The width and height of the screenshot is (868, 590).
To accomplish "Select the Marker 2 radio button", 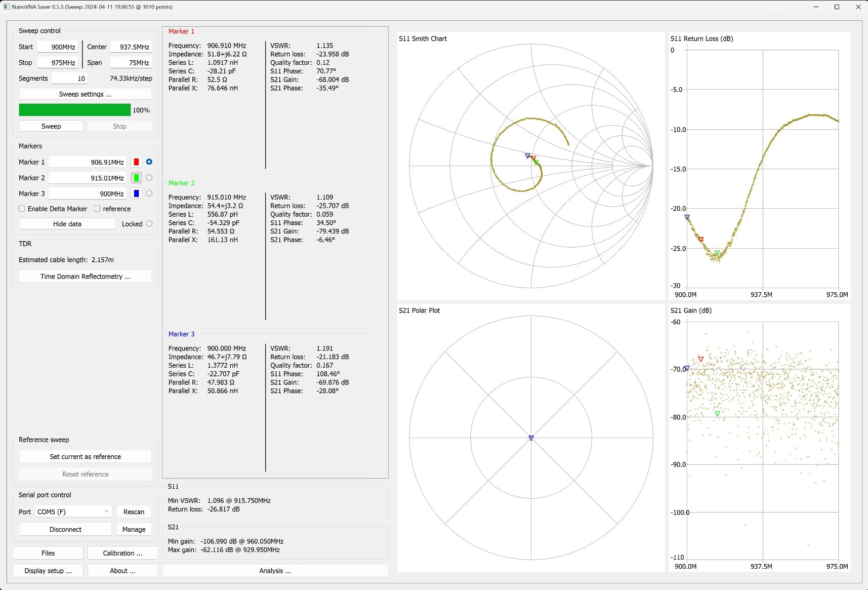I will pos(149,178).
